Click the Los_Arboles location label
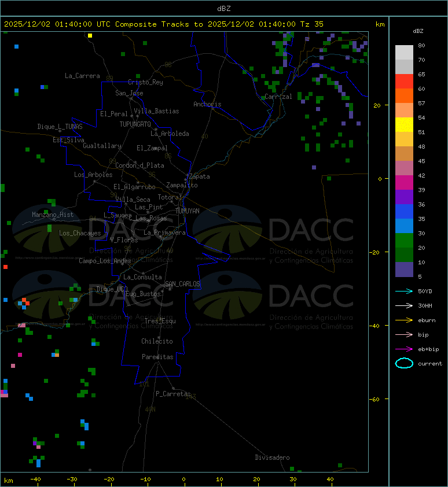Screen dimensions: 448x487 pyautogui.click(x=93, y=175)
